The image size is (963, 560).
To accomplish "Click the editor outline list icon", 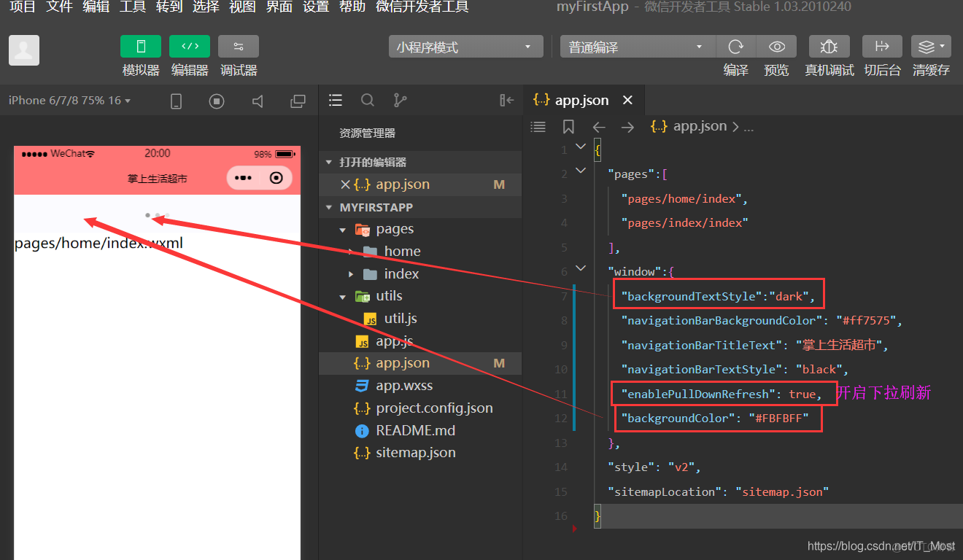I will click(x=538, y=127).
